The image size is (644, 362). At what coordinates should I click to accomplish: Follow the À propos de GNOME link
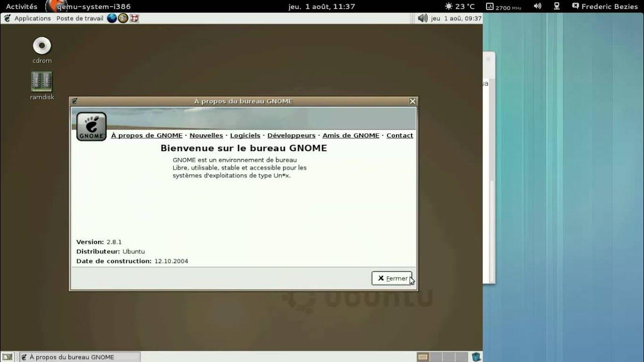147,135
